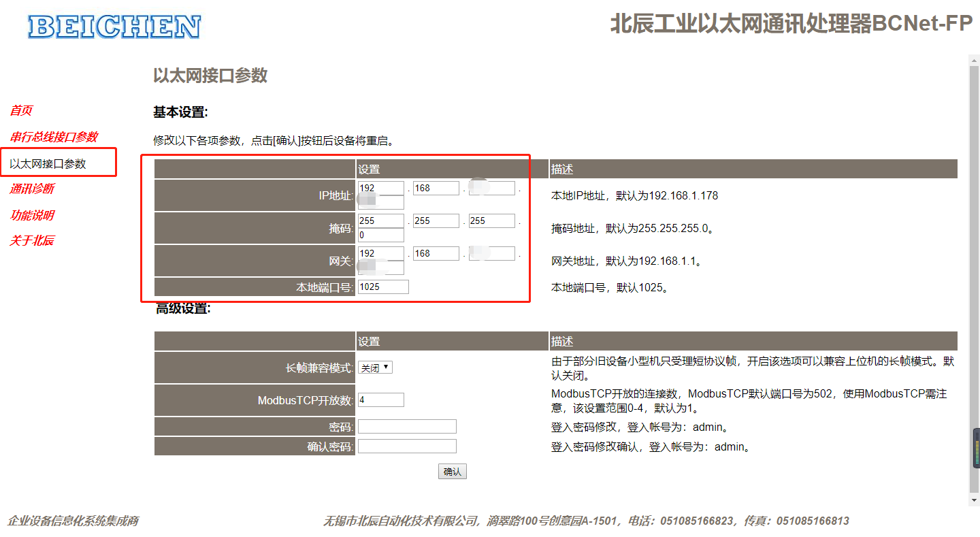Click the description 掩码地址，默认为255.255.255.0
Image resolution: width=980 pixels, height=537 pixels.
(633, 229)
